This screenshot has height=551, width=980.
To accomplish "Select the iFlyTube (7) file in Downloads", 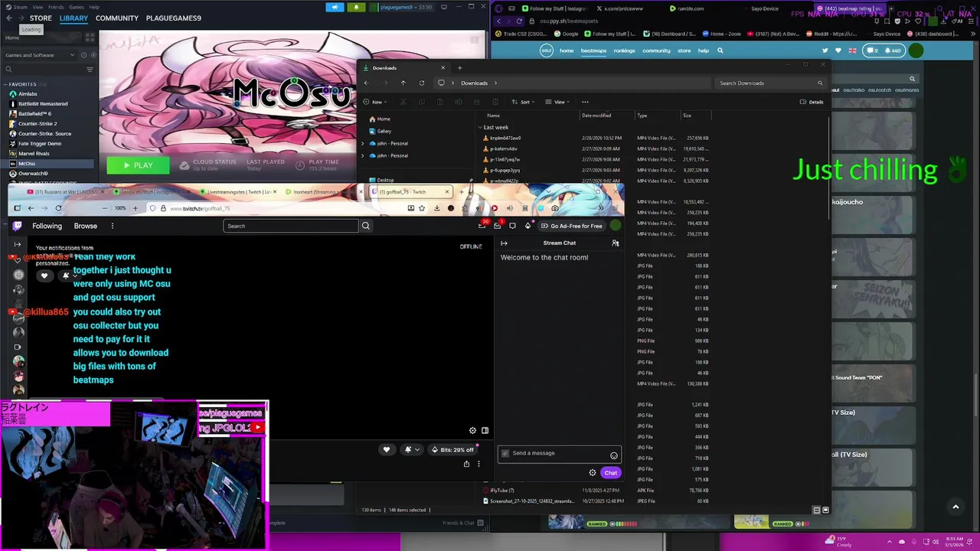I will coord(501,491).
